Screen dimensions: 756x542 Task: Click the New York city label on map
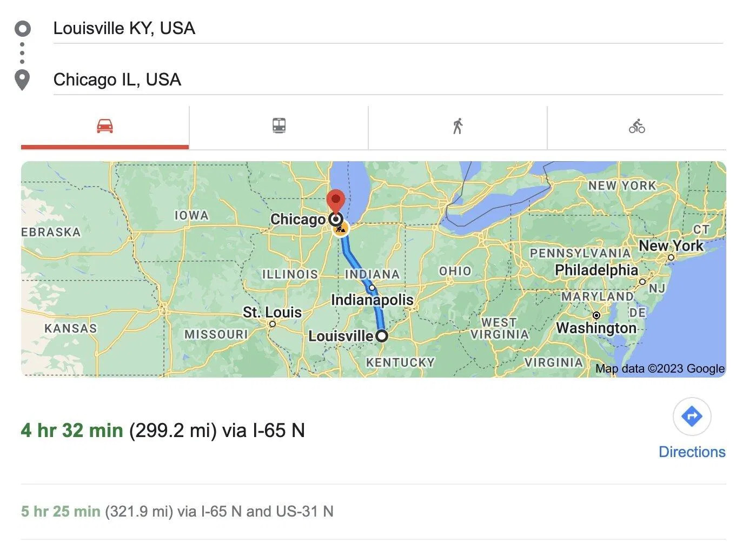pos(671,246)
